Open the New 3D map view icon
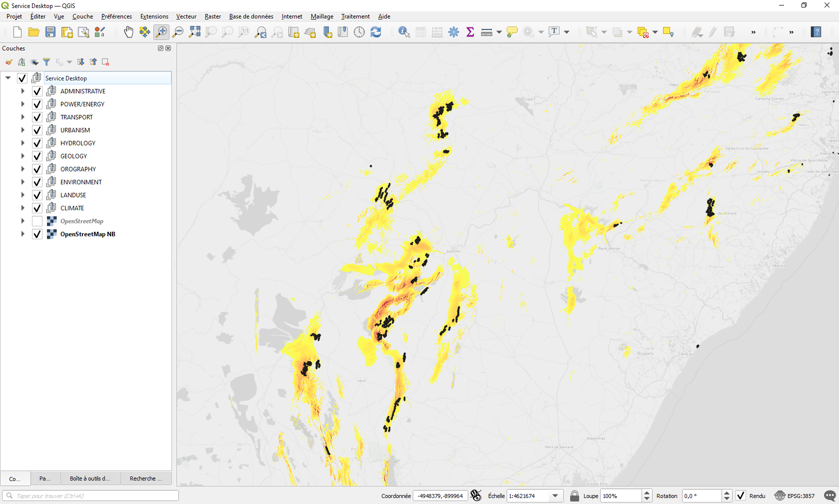This screenshot has height=504, width=839. pos(310,32)
